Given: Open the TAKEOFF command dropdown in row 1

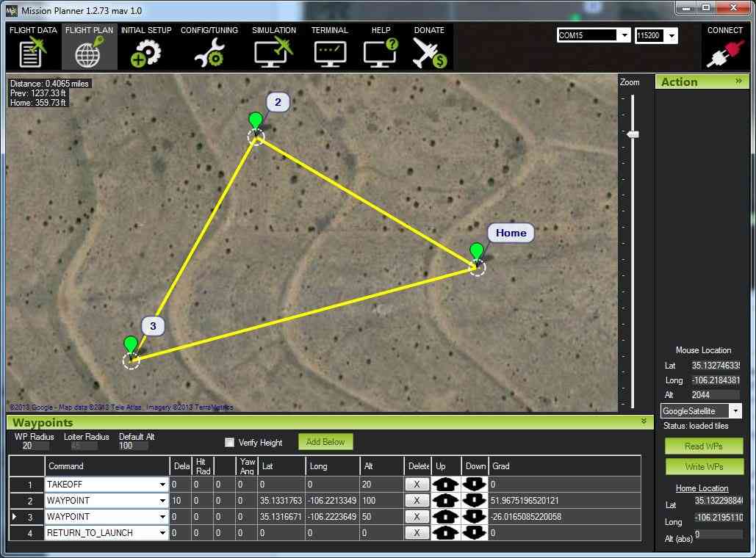Looking at the screenshot, I should [162, 485].
